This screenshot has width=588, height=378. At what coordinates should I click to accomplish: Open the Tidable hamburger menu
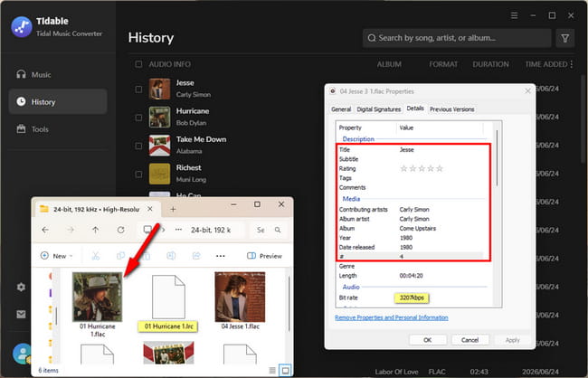pyautogui.click(x=515, y=15)
